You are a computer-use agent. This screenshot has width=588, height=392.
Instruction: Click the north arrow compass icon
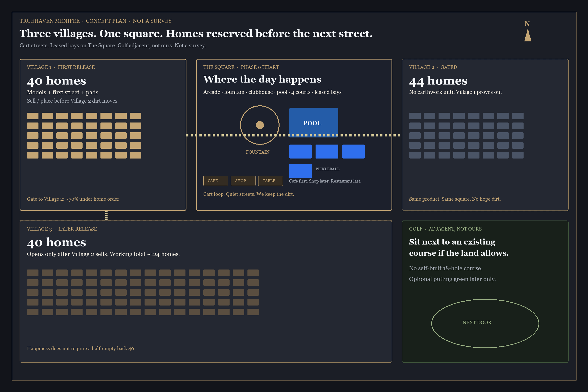pos(527,31)
